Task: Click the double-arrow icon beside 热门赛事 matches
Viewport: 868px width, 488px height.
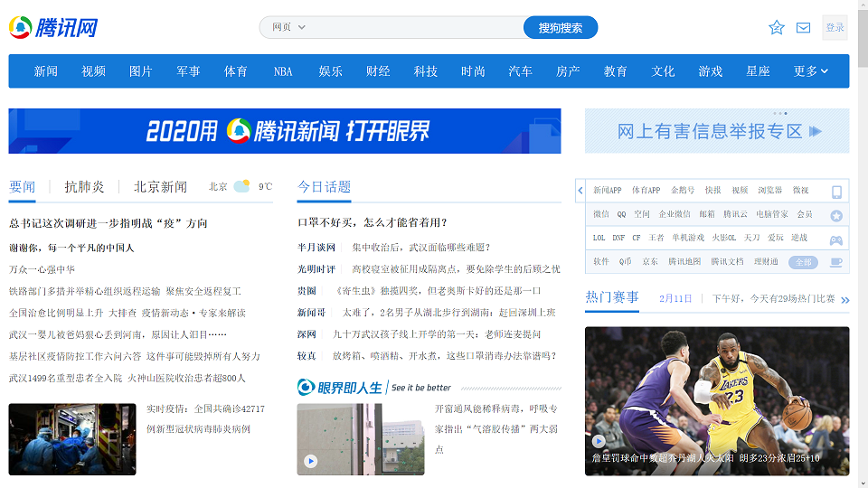Action: pos(844,300)
